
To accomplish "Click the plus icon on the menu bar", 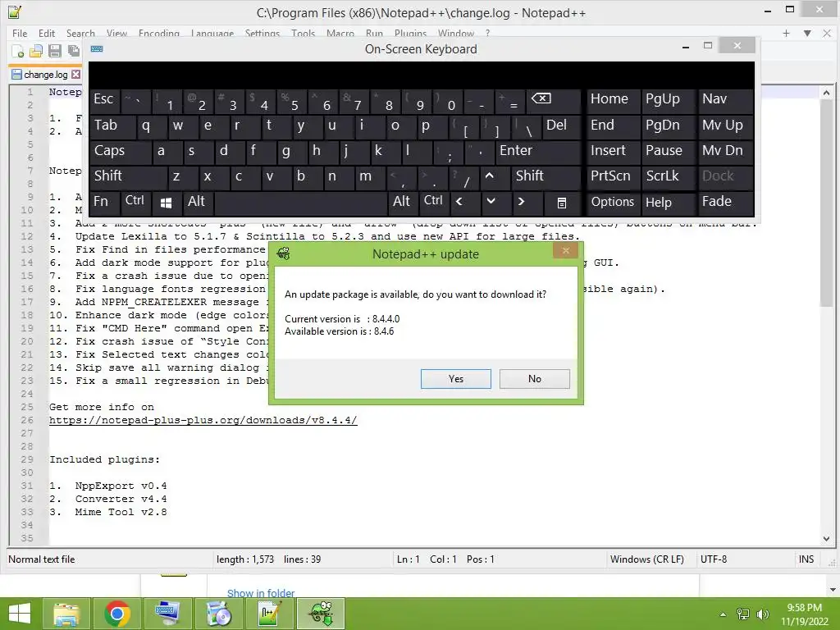I will pyautogui.click(x=786, y=33).
